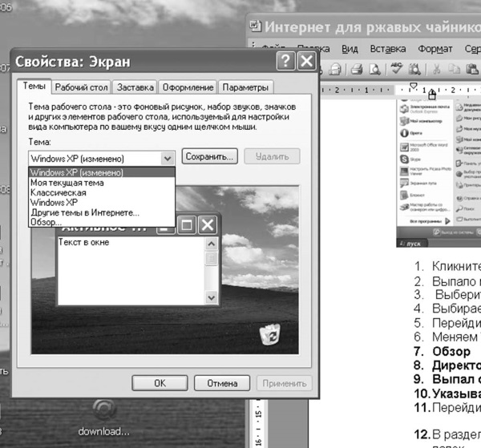481x448 pixels.
Task: Click the greyed Удалить button
Action: click(272, 156)
